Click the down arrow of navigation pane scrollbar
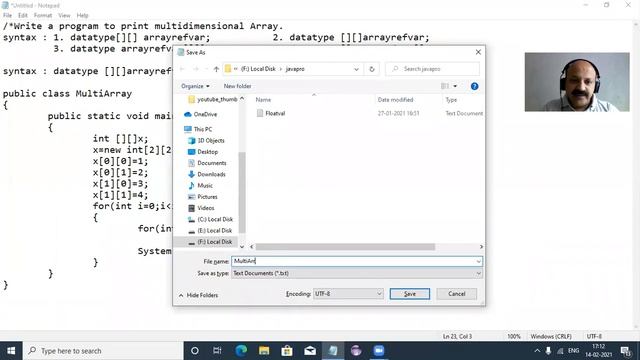640x360 pixels. pos(242,247)
